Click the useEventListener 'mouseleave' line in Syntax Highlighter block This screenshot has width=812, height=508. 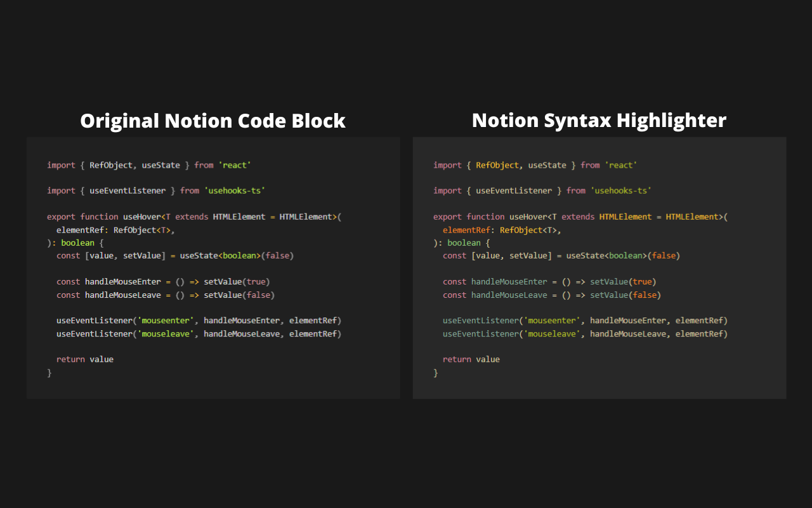coord(586,333)
